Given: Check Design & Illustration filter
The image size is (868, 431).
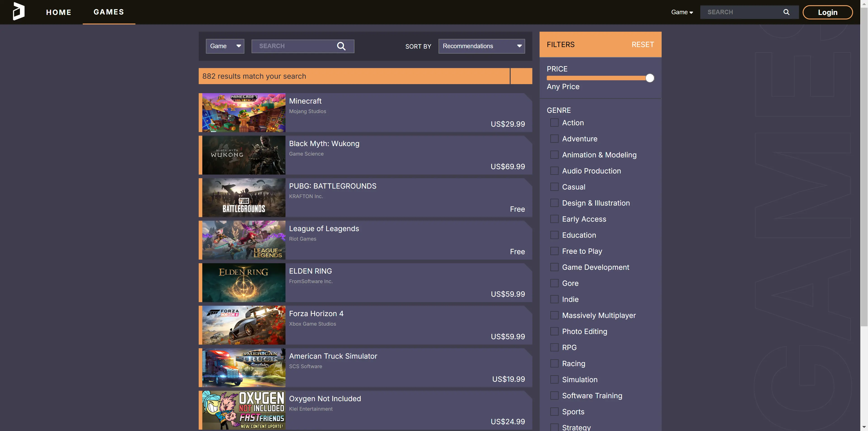Looking at the screenshot, I should tap(554, 203).
